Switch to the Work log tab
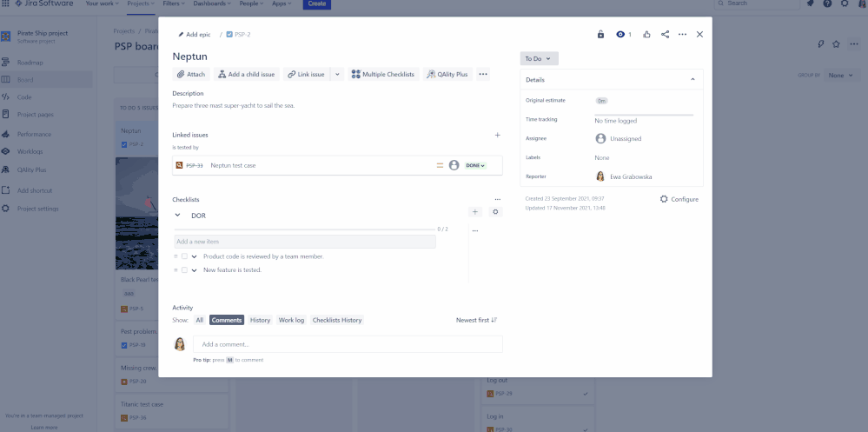This screenshot has height=432, width=868. click(291, 320)
